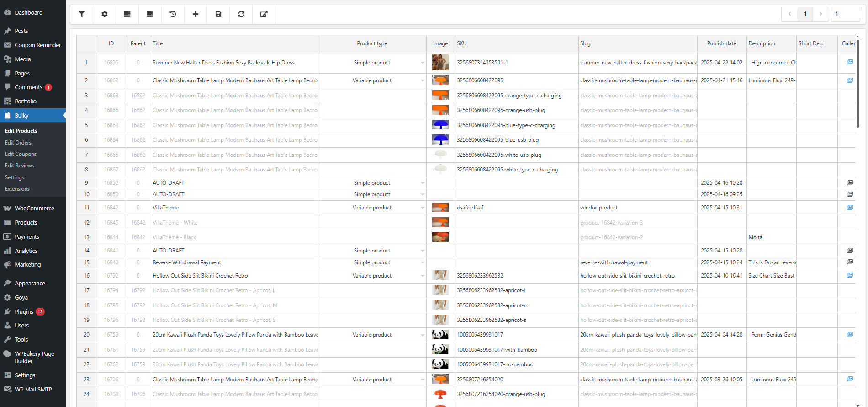Reload data with the refresh icon
Viewport: 868px width, 407px height.
pyautogui.click(x=241, y=14)
